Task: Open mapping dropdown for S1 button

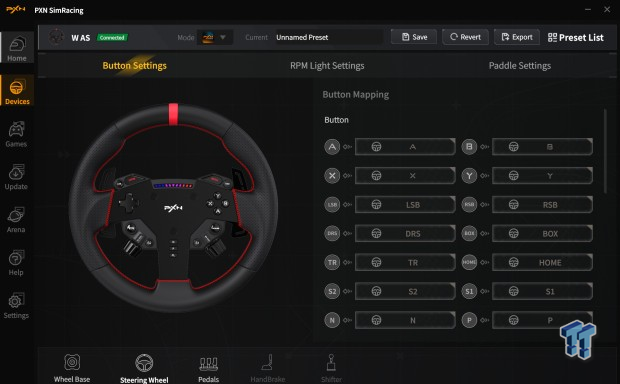Action: (x=542, y=291)
